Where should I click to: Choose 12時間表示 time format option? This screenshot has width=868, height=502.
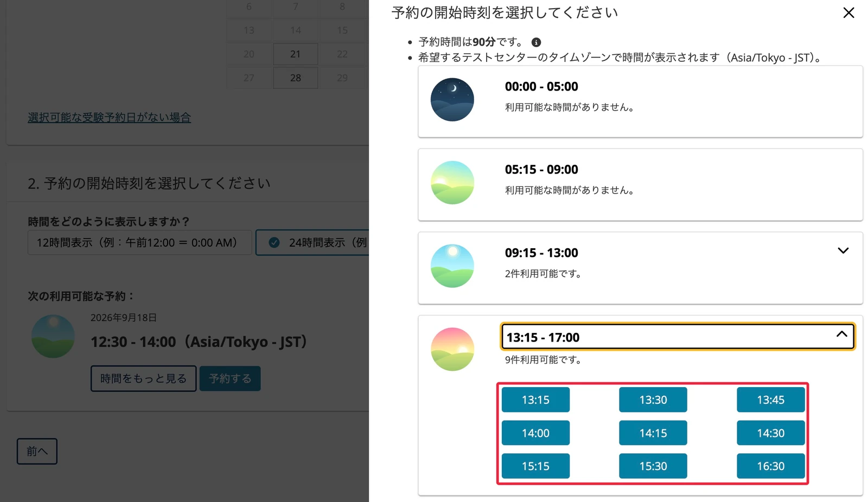[x=140, y=242]
